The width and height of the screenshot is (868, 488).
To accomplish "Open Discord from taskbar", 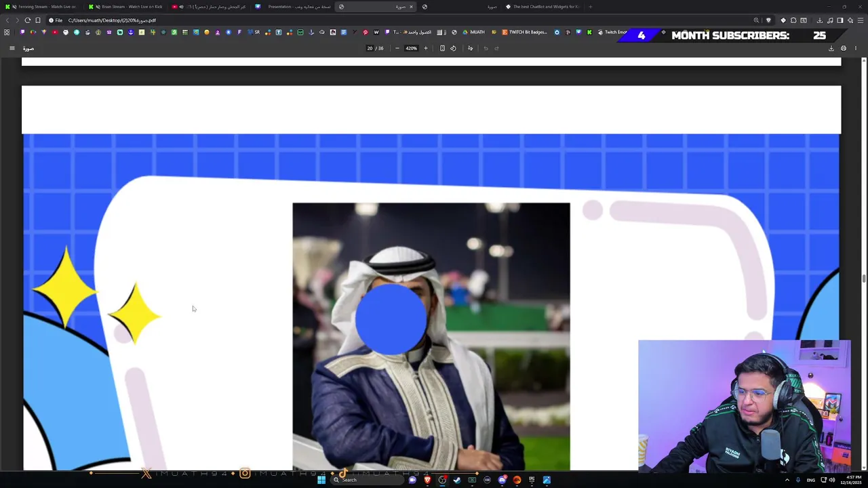I will point(502,480).
